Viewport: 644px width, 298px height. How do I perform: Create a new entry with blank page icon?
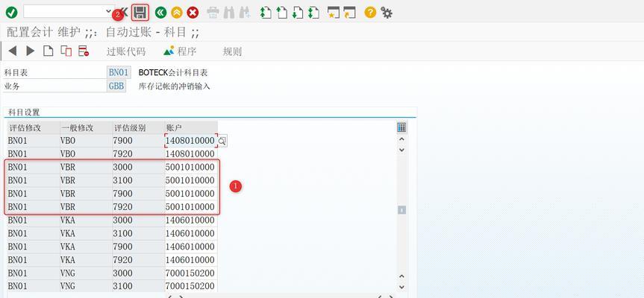point(49,51)
